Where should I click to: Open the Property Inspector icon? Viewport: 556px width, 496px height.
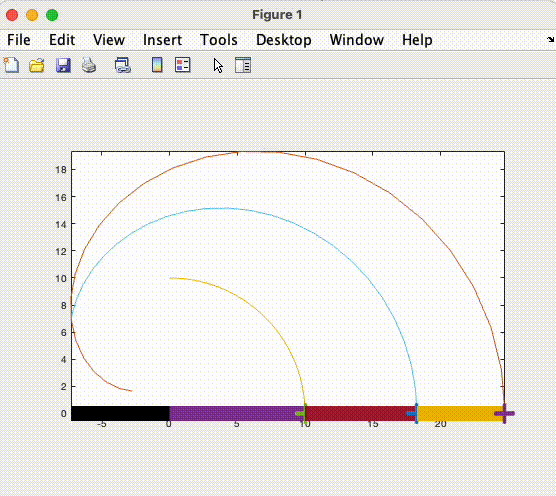(x=243, y=65)
